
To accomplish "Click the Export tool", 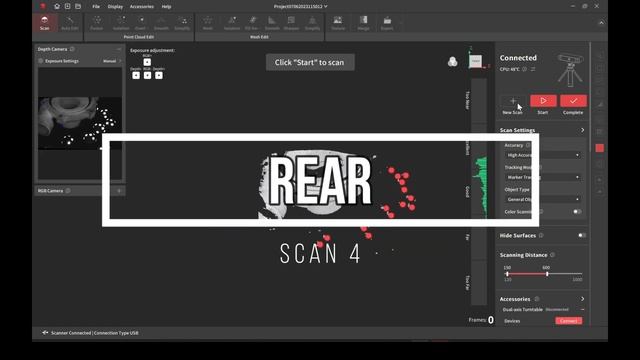I will pyautogui.click(x=387, y=23).
